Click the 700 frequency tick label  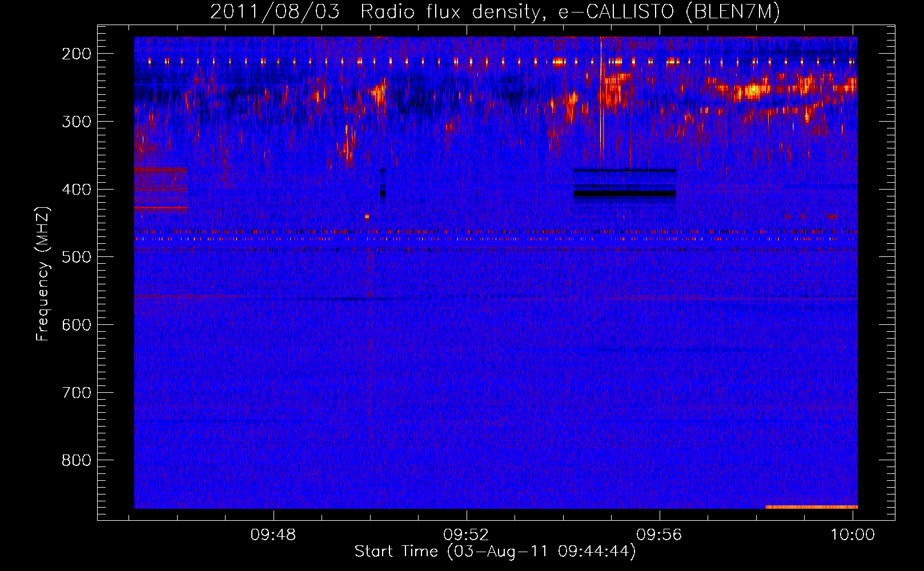click(x=77, y=393)
